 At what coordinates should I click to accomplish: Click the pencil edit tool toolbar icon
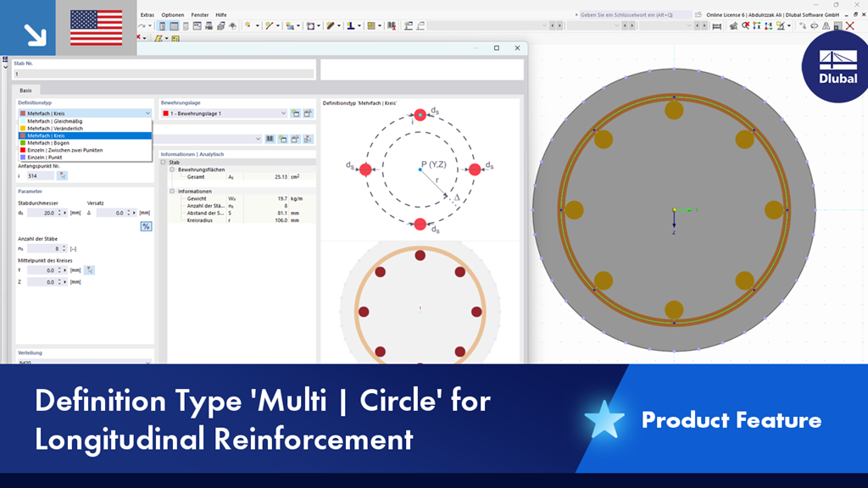(331, 26)
